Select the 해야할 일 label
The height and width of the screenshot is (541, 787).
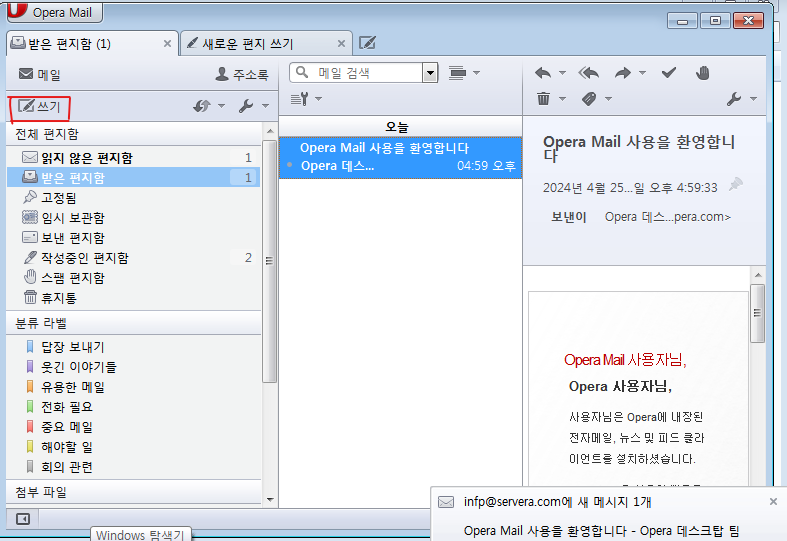134,447
